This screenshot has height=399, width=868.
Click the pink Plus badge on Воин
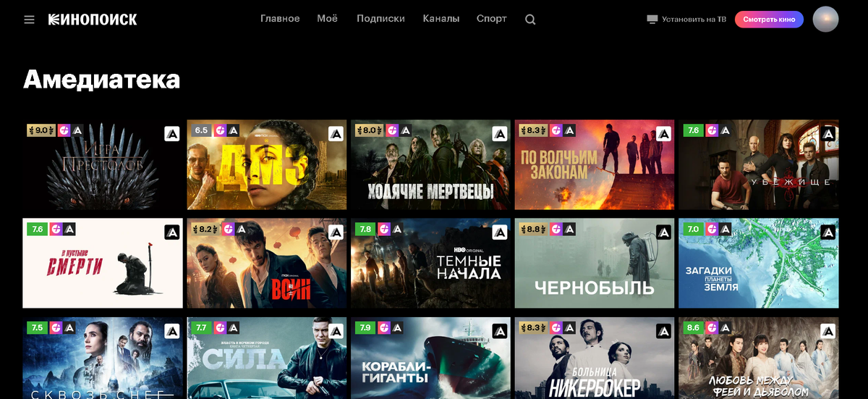tap(228, 229)
